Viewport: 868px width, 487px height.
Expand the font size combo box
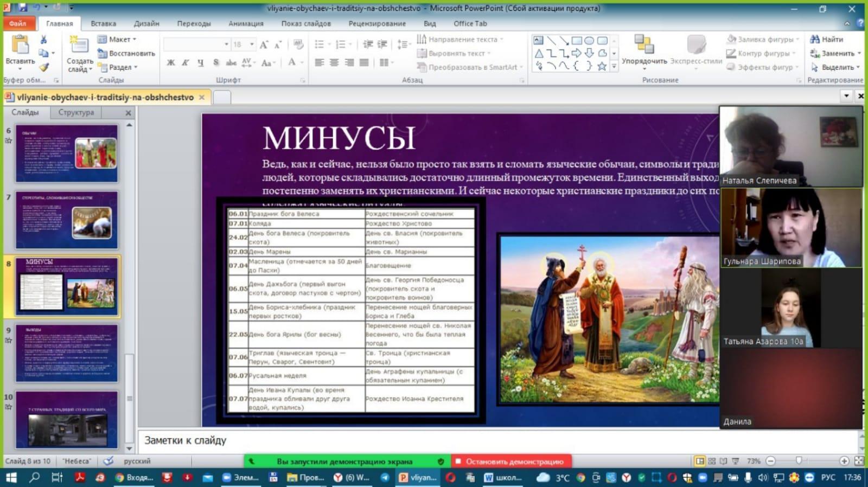[x=252, y=44]
